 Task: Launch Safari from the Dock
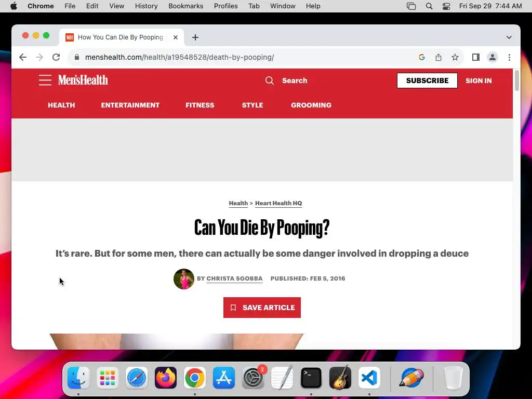(x=137, y=378)
